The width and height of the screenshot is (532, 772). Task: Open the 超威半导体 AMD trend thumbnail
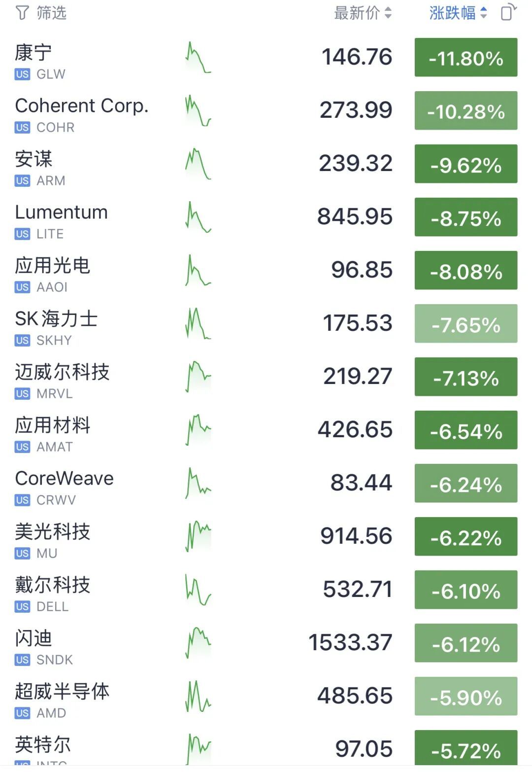(x=199, y=697)
